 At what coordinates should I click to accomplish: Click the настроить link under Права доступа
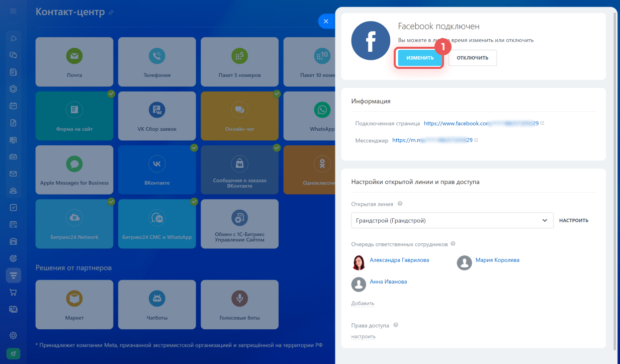coord(363,336)
